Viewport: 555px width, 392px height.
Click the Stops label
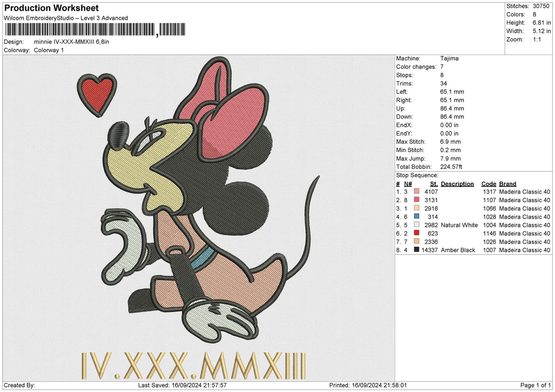(x=405, y=75)
